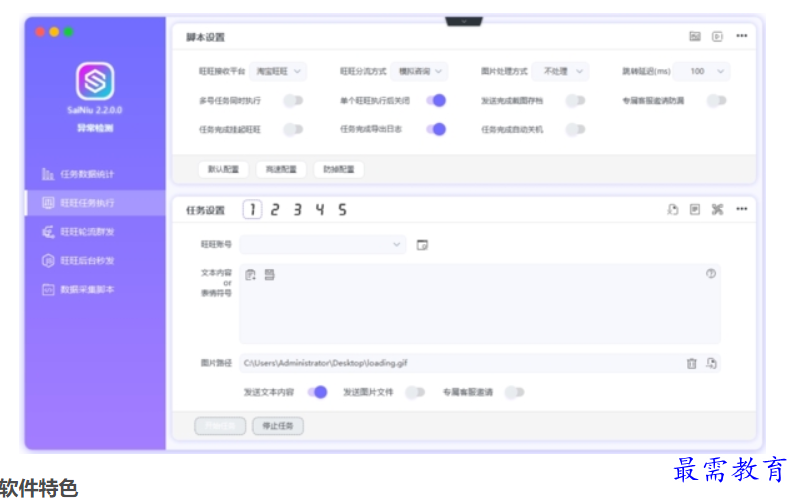Click the import file icon in 任务设置 header
The width and height of the screenshot is (795, 501).
tap(672, 209)
